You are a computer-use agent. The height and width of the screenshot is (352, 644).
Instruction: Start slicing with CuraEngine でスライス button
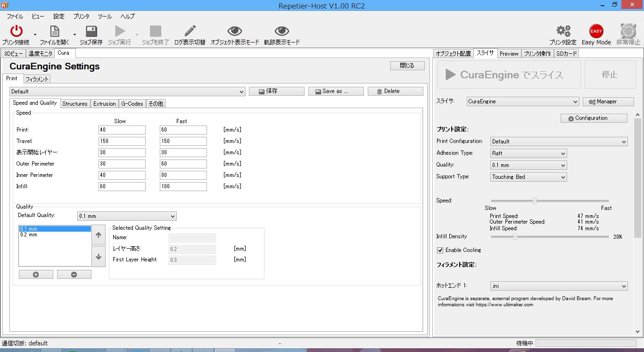(x=509, y=75)
